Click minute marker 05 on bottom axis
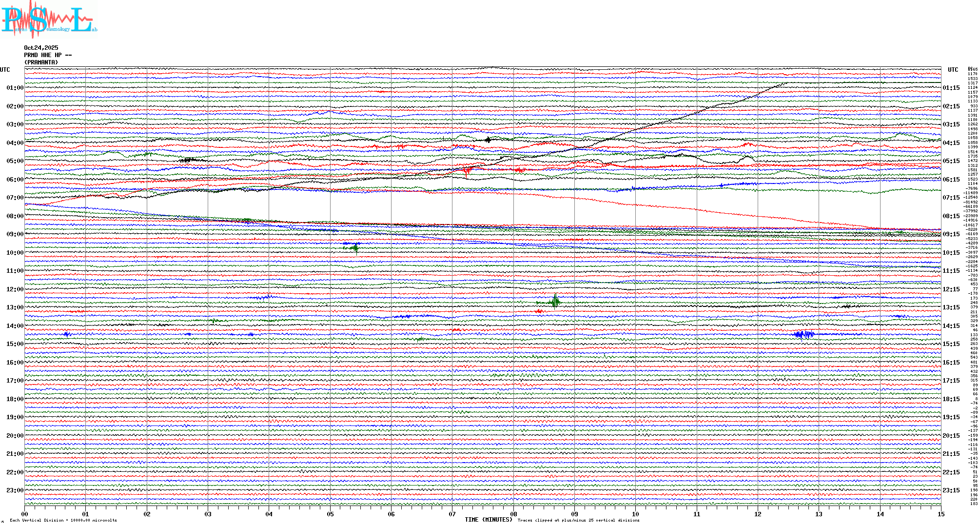 pyautogui.click(x=330, y=514)
